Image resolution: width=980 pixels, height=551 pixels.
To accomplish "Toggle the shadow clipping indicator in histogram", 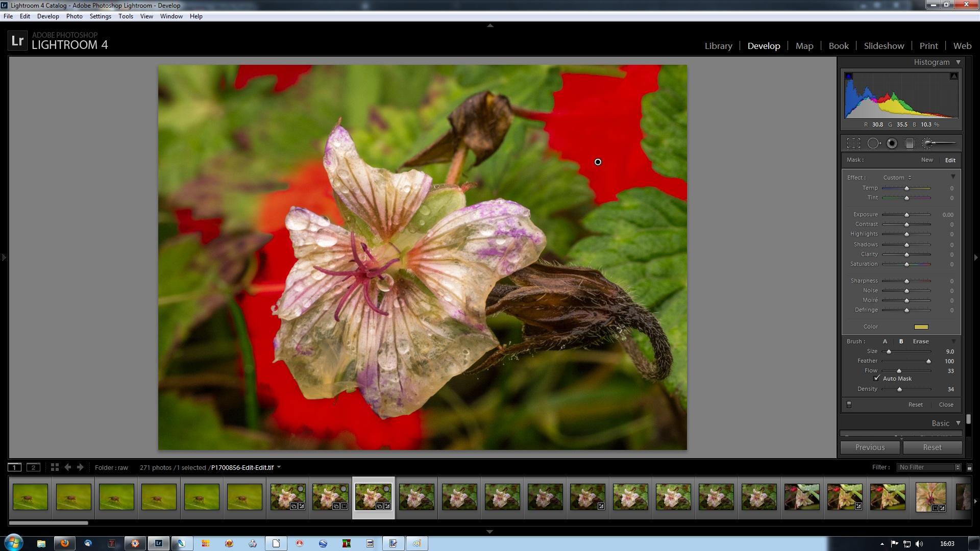I will pos(849,76).
